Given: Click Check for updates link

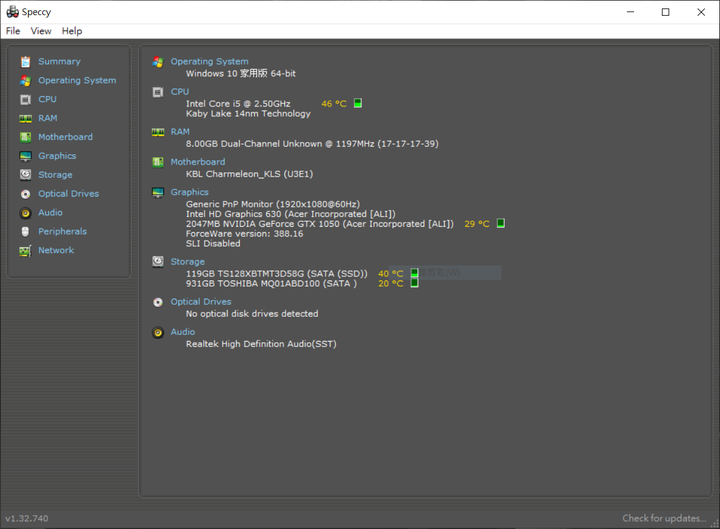Looking at the screenshot, I should [664, 518].
